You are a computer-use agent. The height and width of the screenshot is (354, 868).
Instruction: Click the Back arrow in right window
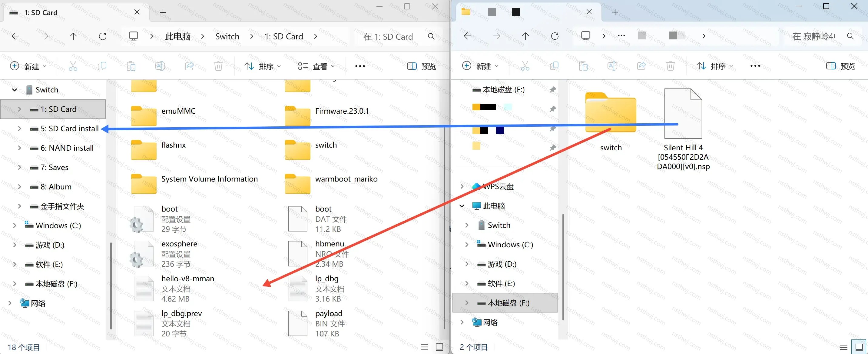(x=468, y=36)
